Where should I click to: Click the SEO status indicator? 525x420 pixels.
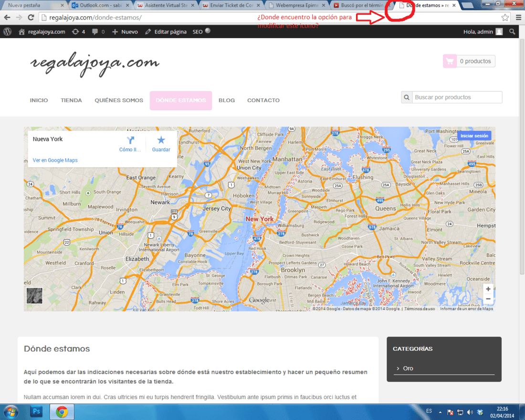pos(208,31)
